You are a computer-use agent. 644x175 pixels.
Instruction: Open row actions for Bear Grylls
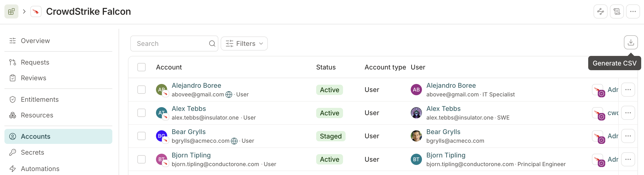[x=628, y=136]
